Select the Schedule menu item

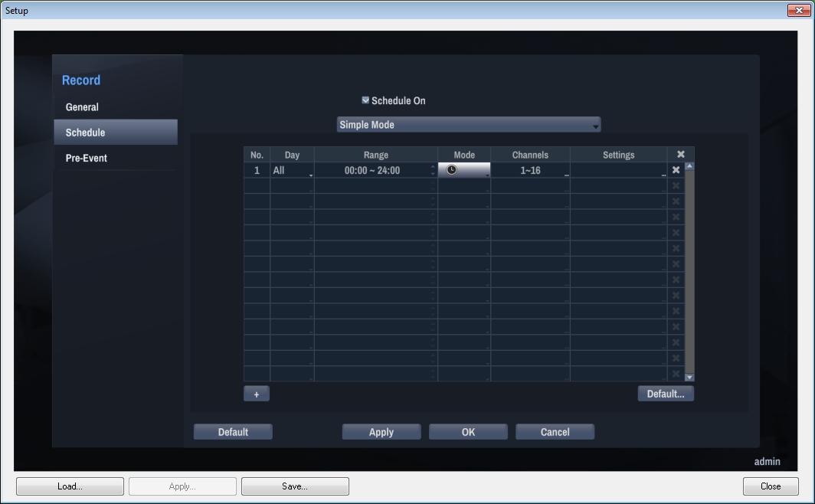(116, 133)
